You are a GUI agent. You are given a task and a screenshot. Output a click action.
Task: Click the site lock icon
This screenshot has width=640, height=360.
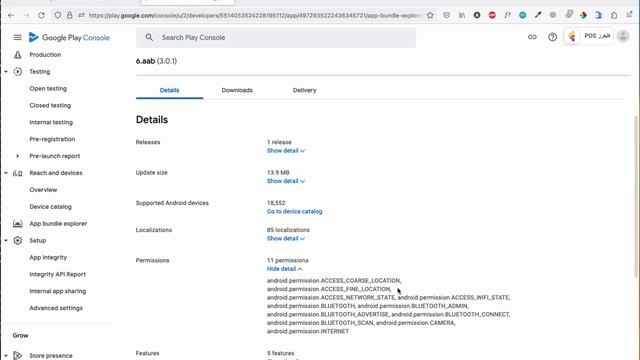[70, 16]
